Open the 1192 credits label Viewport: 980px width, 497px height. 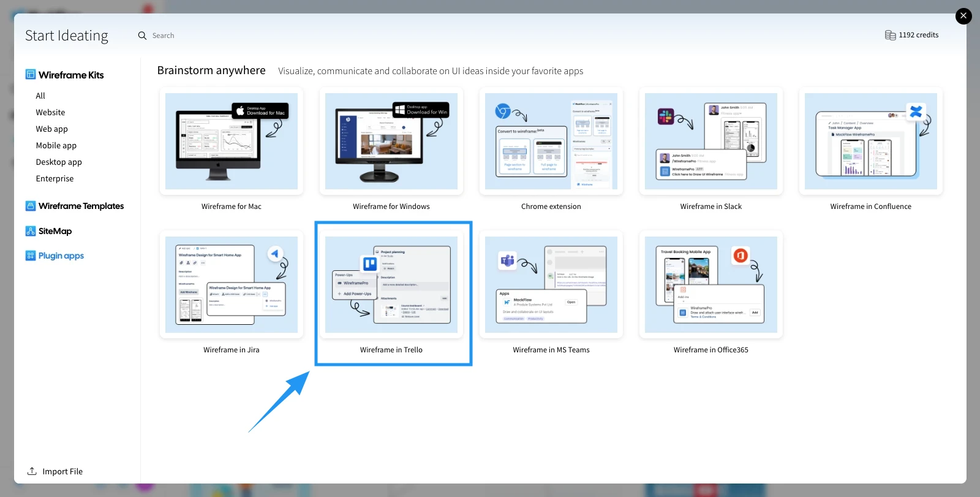pos(918,35)
